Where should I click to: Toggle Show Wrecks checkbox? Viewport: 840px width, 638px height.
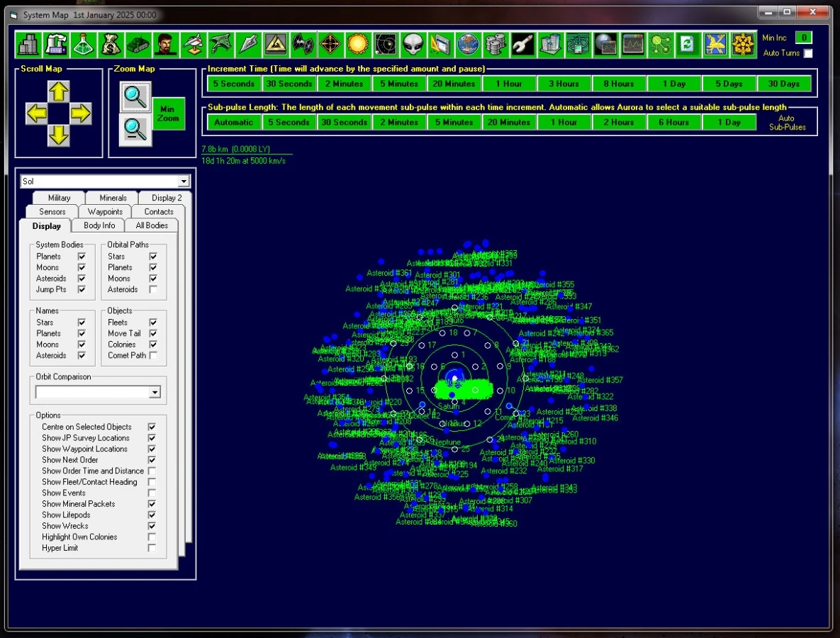152,526
